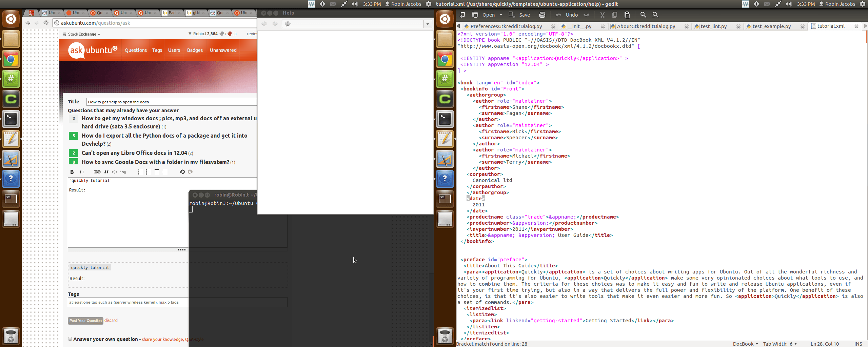This screenshot has height=347, width=868.
Task: Save the tutorial.xml file in gedit
Action: click(x=519, y=15)
